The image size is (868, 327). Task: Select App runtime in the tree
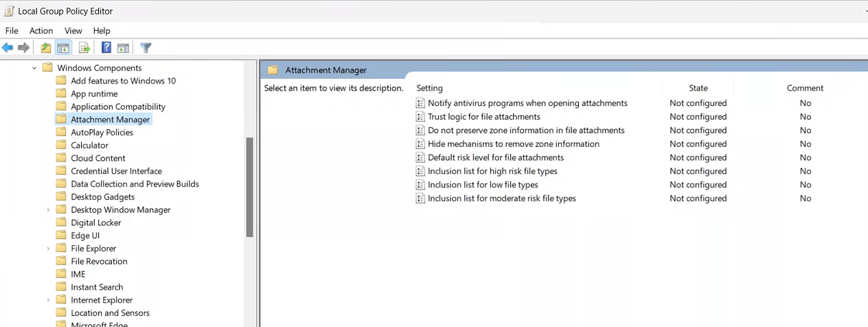click(x=94, y=94)
